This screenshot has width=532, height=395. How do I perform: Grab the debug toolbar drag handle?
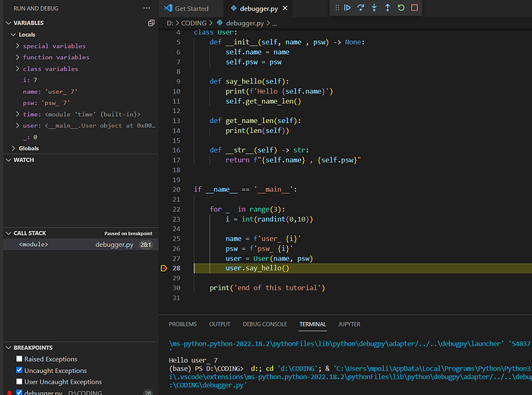(337, 8)
